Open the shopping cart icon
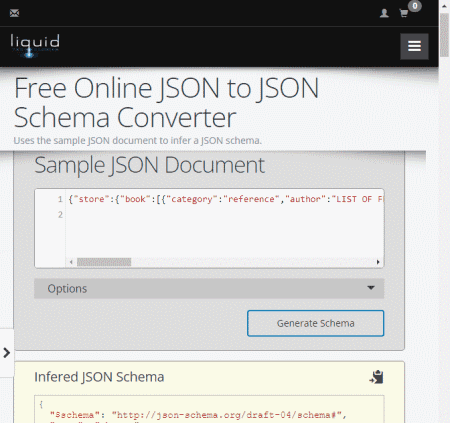The height and width of the screenshot is (423, 450). (404, 13)
